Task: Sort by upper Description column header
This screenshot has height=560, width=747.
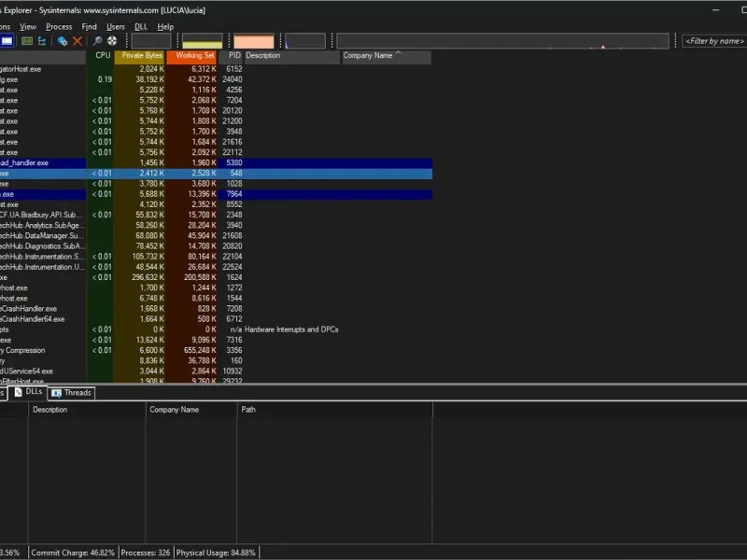Action: [292, 56]
